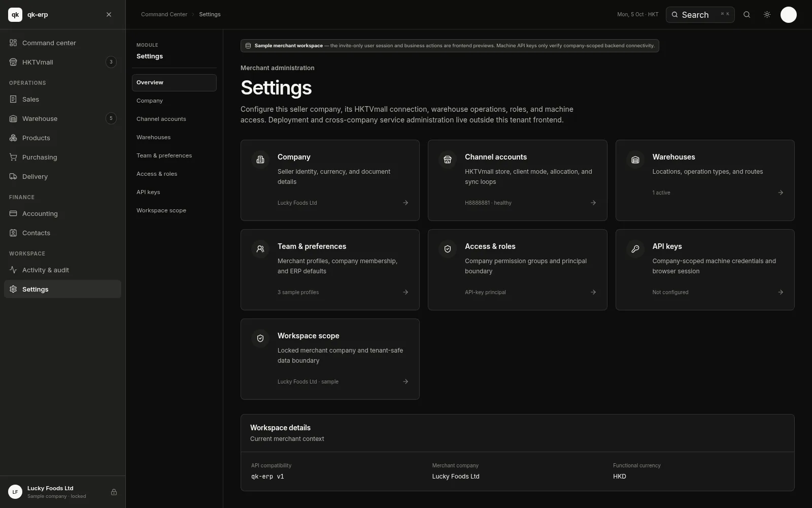Click the Workspace scope card shield icon
The image size is (812, 508).
click(x=260, y=338)
